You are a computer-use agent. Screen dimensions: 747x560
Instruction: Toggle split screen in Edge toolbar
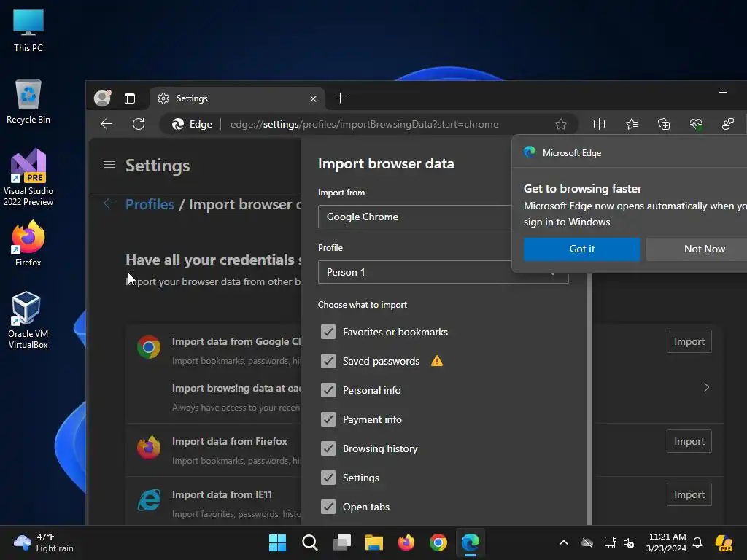(x=600, y=124)
